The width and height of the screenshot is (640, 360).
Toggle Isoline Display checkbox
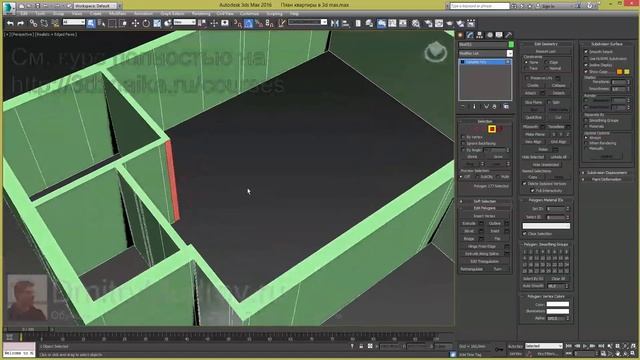586,65
